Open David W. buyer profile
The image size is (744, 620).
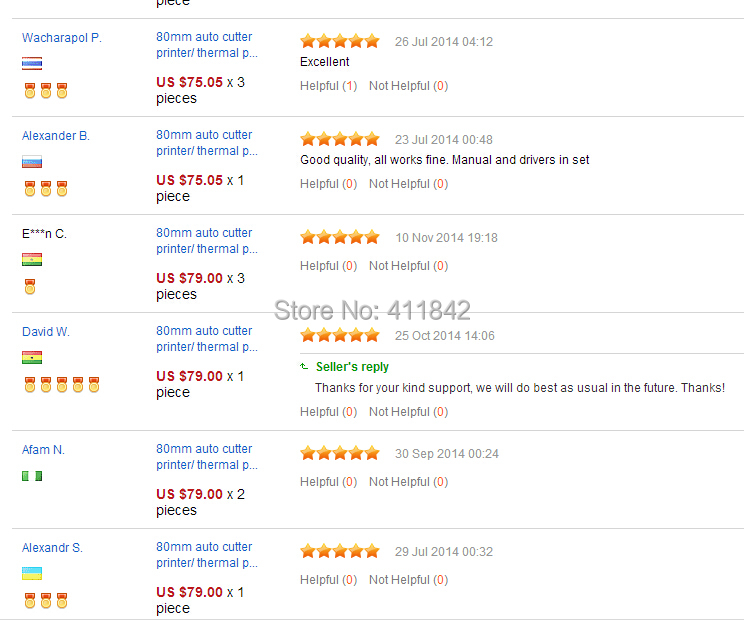[46, 332]
